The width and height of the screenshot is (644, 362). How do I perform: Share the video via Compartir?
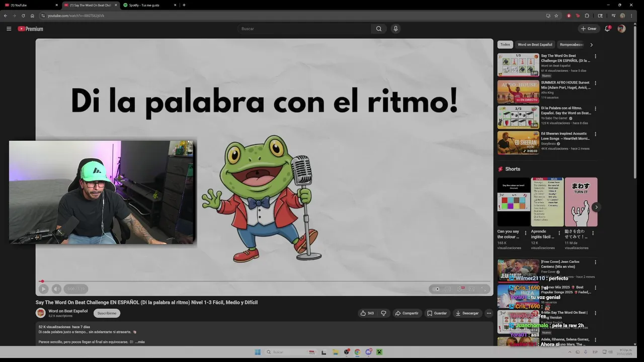[x=407, y=313]
